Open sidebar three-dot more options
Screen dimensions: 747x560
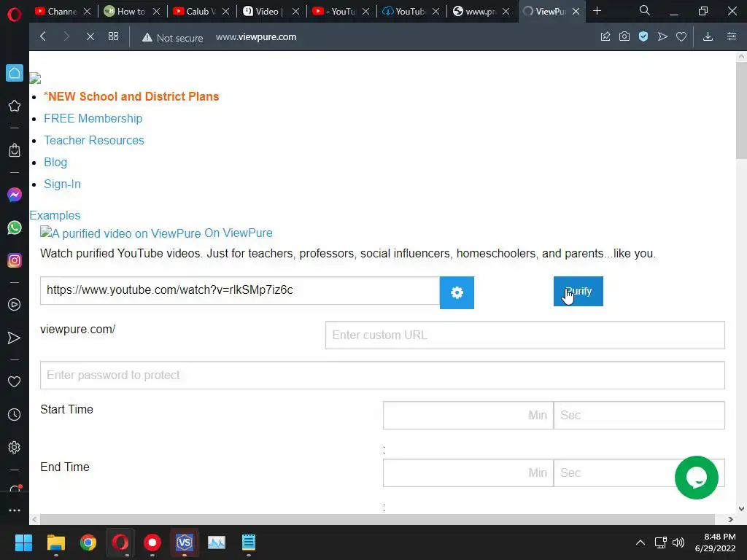click(15, 510)
